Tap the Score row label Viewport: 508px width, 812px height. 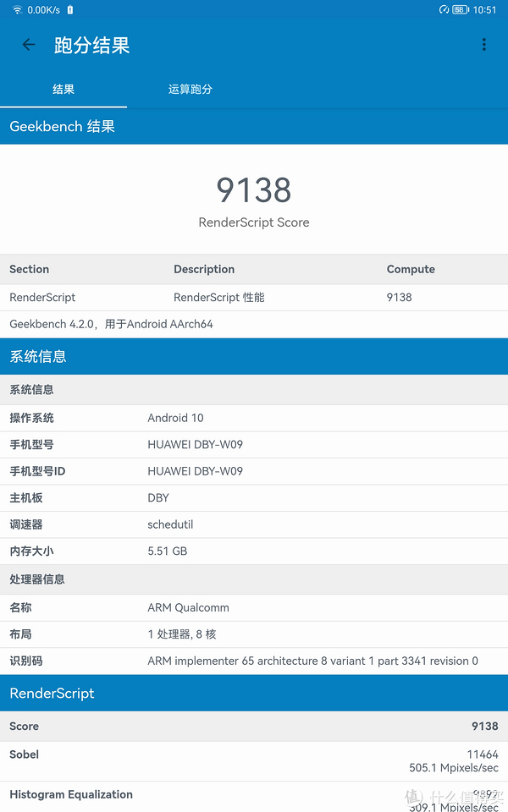(24, 726)
